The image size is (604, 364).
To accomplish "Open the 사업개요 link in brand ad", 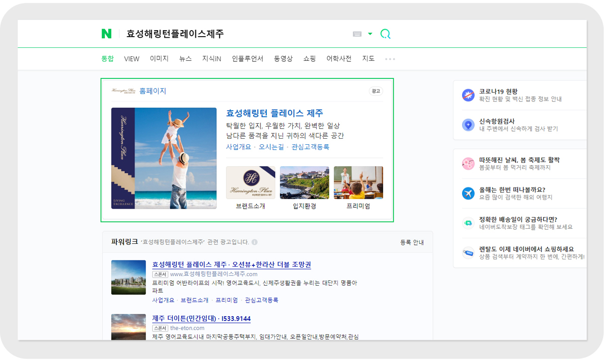I will coord(239,147).
